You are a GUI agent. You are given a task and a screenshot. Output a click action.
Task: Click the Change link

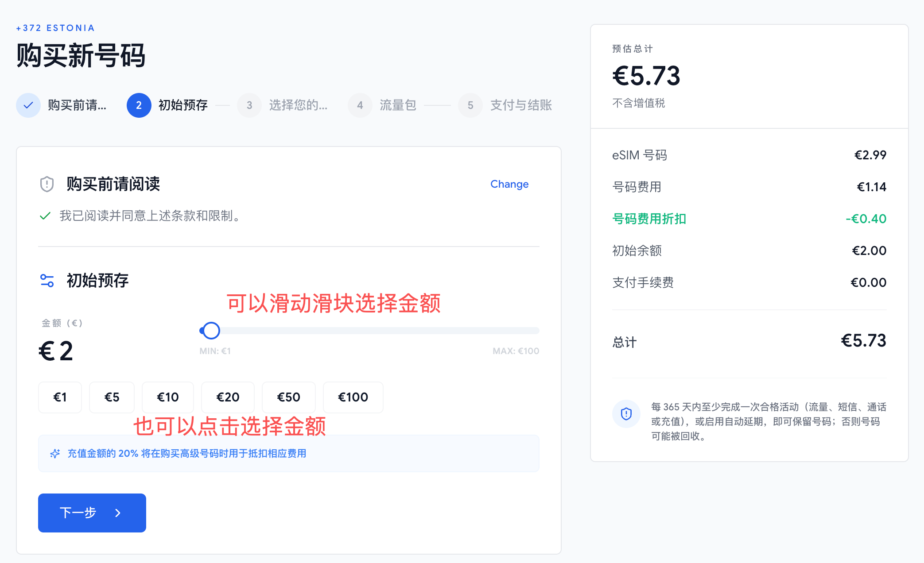[x=509, y=184]
